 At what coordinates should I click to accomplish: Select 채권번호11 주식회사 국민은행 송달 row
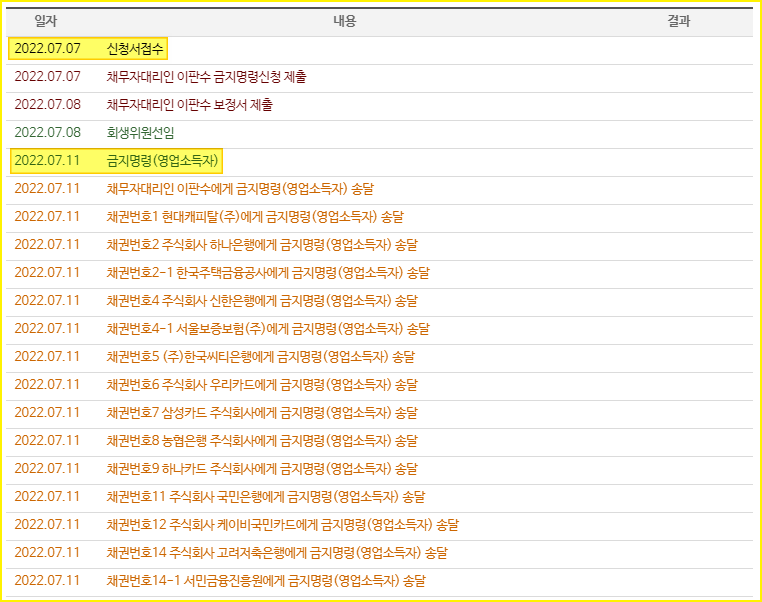(x=380, y=497)
